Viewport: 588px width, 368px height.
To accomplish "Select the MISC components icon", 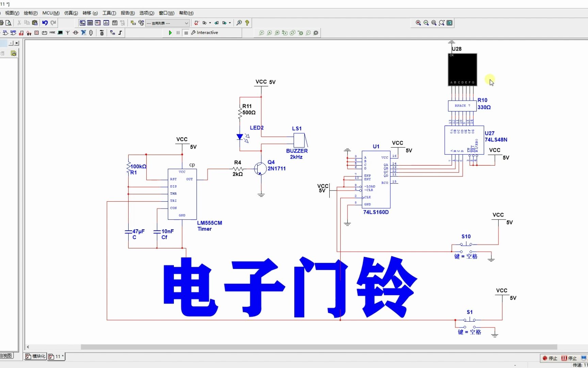I will tap(52, 33).
